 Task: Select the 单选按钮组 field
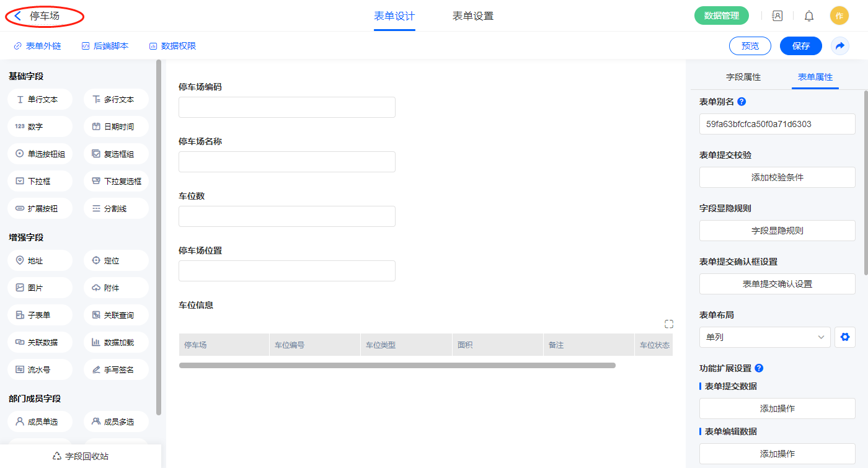tap(40, 154)
